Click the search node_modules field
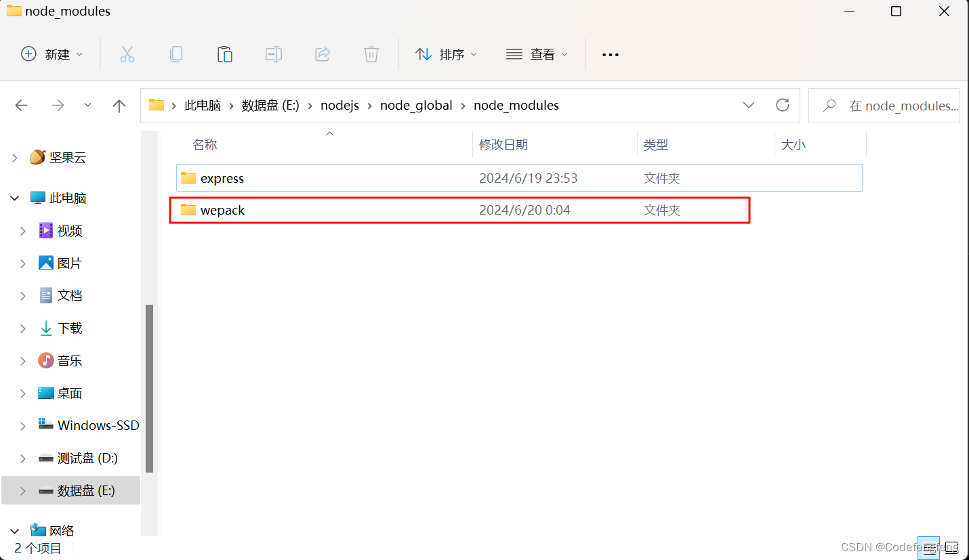Image resolution: width=969 pixels, height=560 pixels. 884,106
